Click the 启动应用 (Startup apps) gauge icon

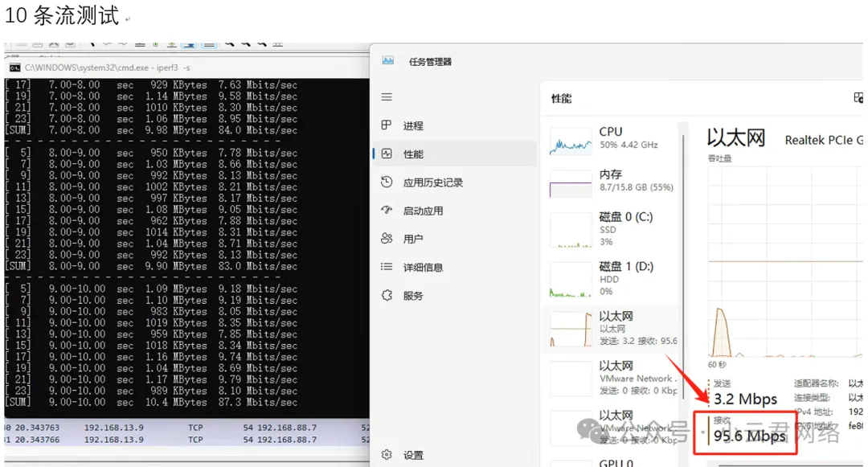[x=387, y=211]
